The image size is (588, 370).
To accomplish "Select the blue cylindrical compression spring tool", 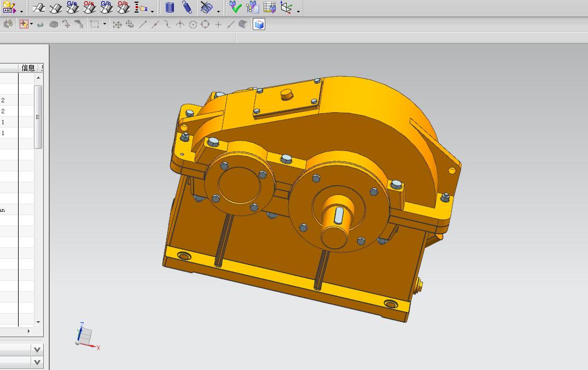I will pyautogui.click(x=170, y=7).
